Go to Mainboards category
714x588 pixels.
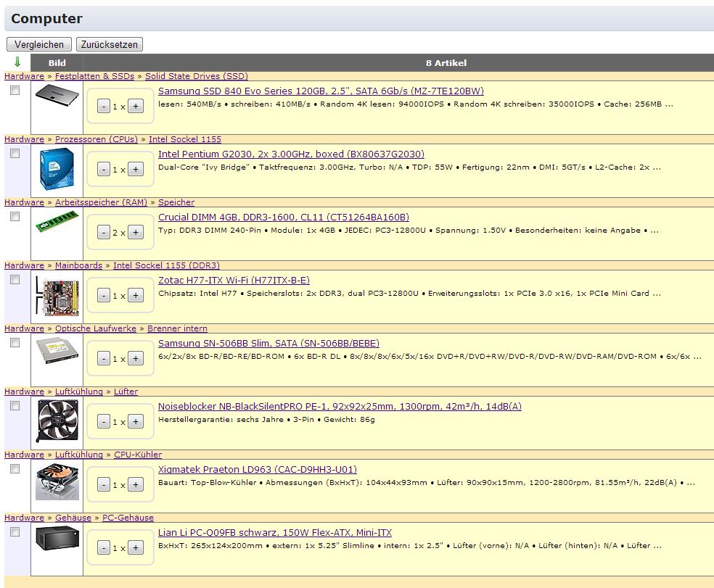pyautogui.click(x=79, y=265)
